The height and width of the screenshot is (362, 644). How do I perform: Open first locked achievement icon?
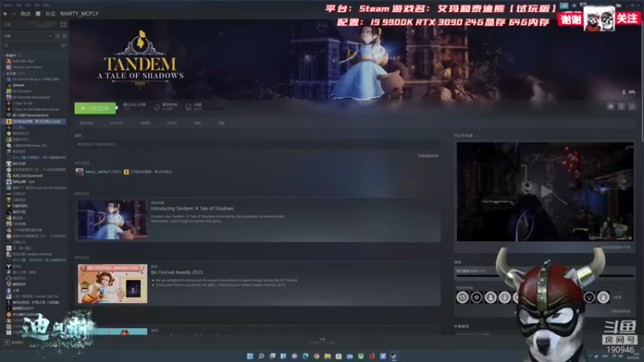pyautogui.click(x=462, y=297)
